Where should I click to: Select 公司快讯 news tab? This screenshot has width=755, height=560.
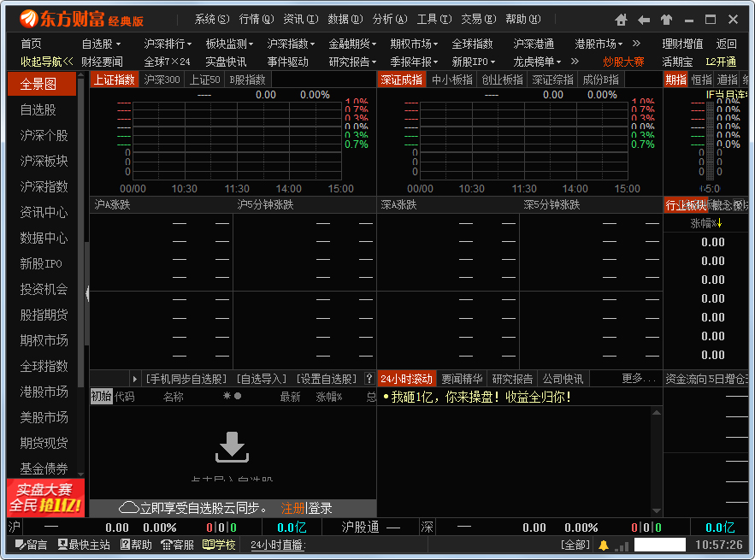563,379
